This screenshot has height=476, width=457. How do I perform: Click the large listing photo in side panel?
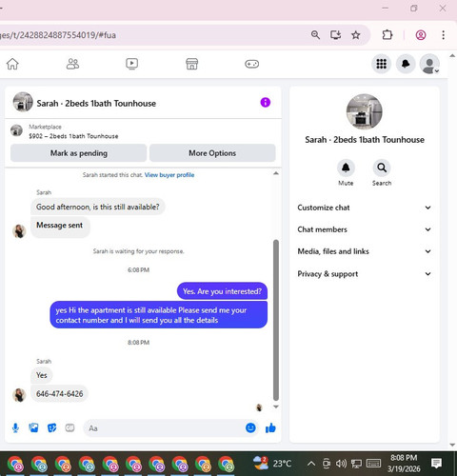(x=365, y=111)
